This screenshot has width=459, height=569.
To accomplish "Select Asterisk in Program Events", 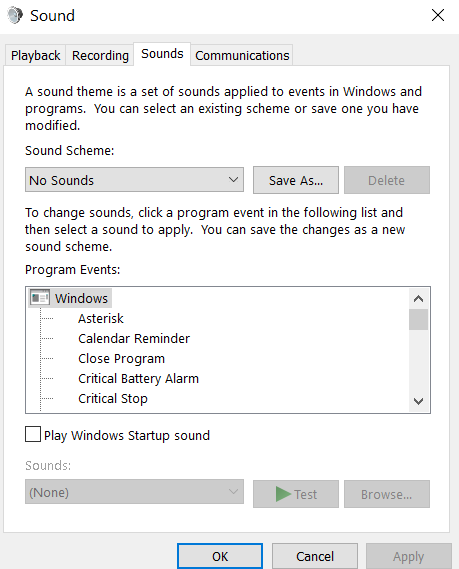I will 101,318.
